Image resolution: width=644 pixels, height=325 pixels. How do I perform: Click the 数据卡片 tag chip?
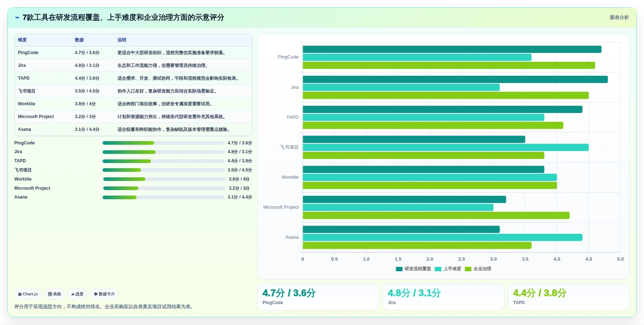[104, 294]
